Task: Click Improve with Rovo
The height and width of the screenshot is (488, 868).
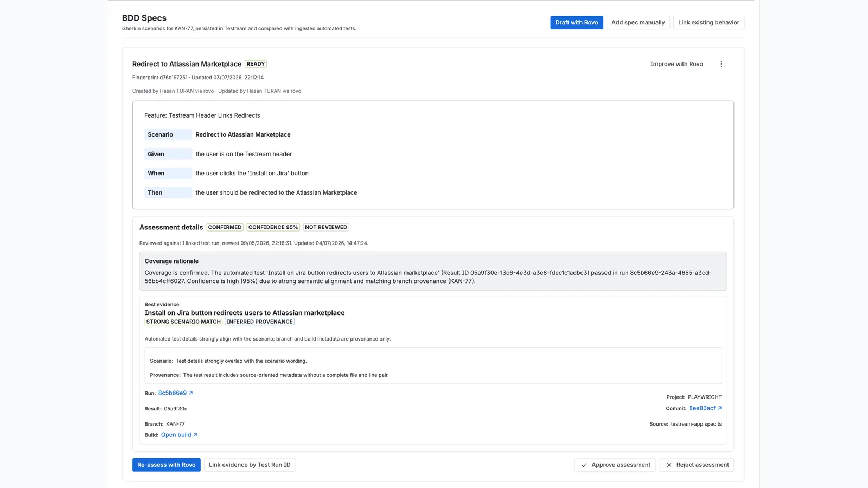Action: [x=676, y=64]
